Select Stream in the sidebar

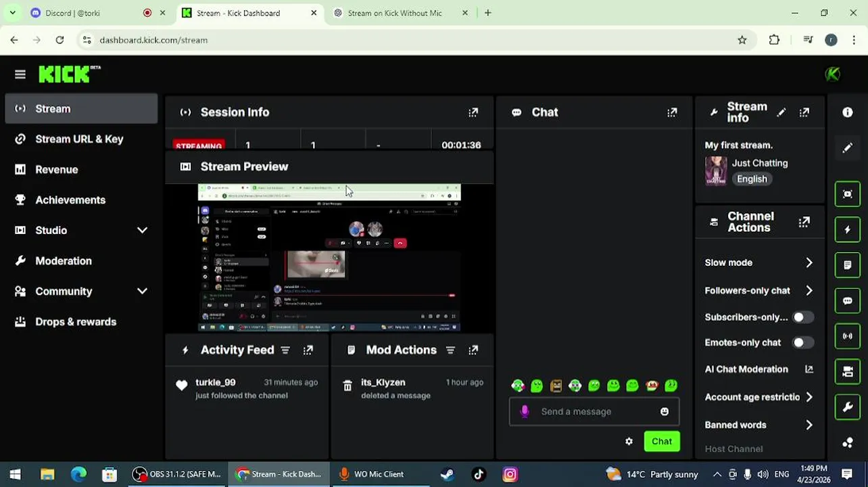pos(81,109)
